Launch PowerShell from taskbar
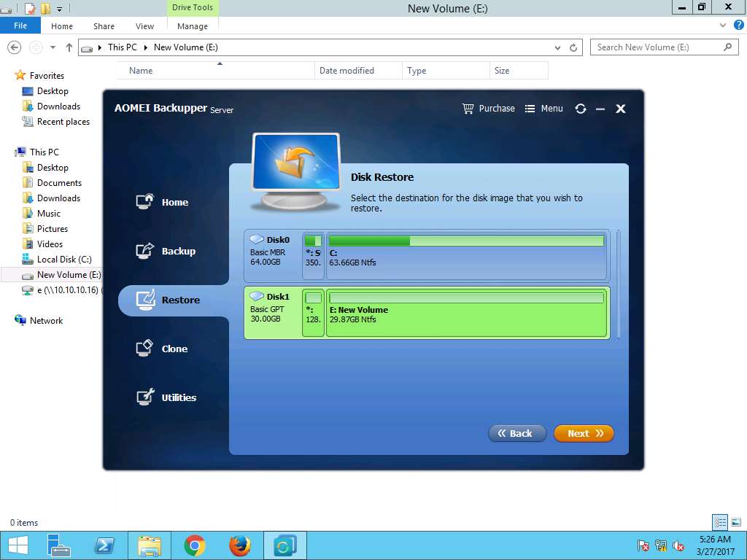Image resolution: width=747 pixels, height=560 pixels. [x=104, y=545]
